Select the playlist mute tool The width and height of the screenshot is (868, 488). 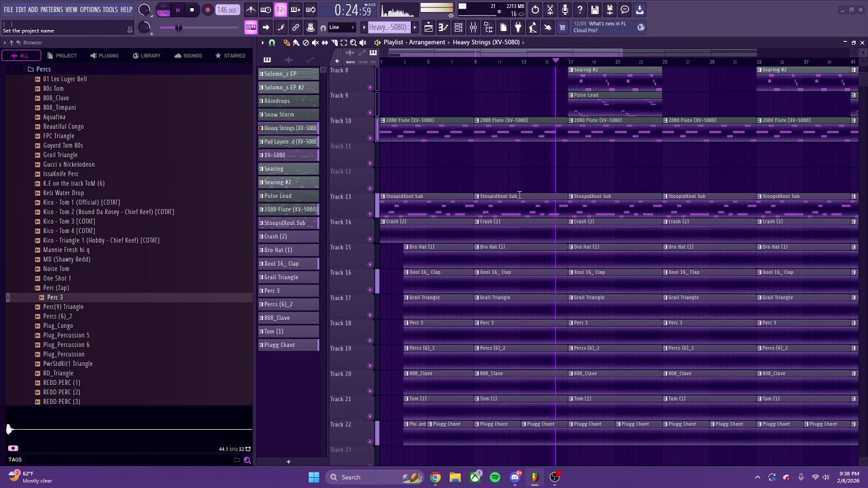[315, 43]
